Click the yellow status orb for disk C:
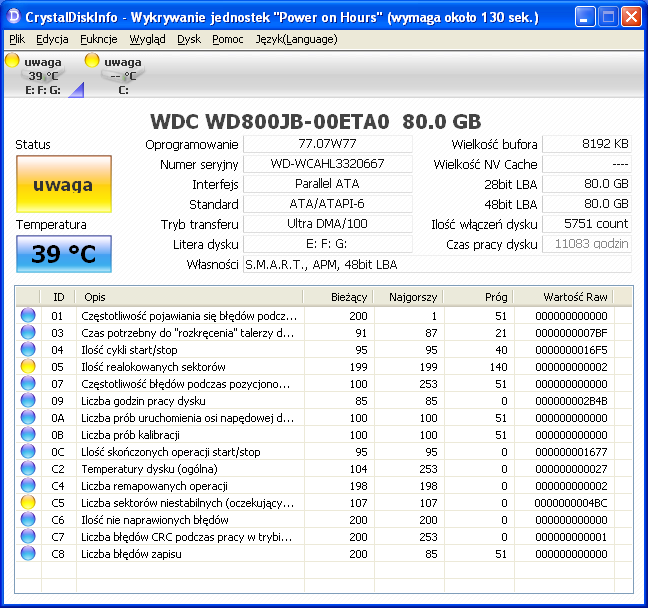 (92, 60)
